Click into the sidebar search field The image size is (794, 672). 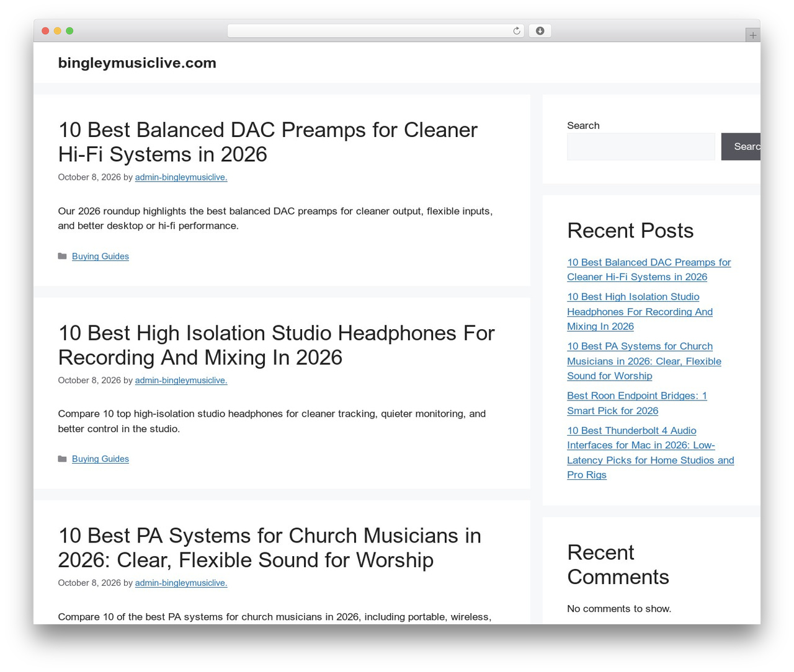[641, 147]
